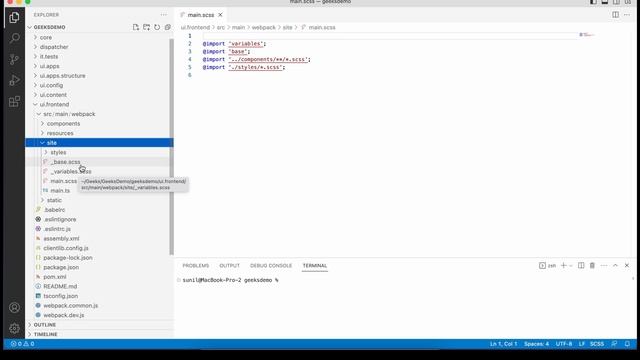Switch to the Problems tab
640x360 pixels.
pos(196,266)
